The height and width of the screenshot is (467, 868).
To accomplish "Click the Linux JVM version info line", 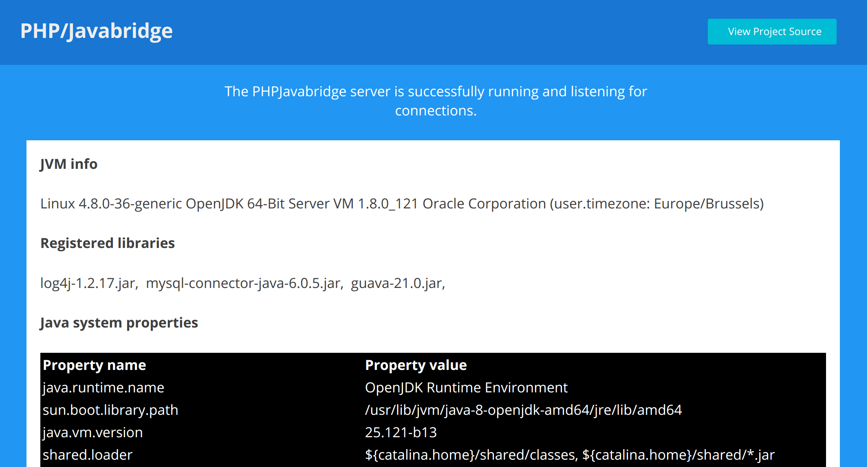I will click(x=402, y=204).
